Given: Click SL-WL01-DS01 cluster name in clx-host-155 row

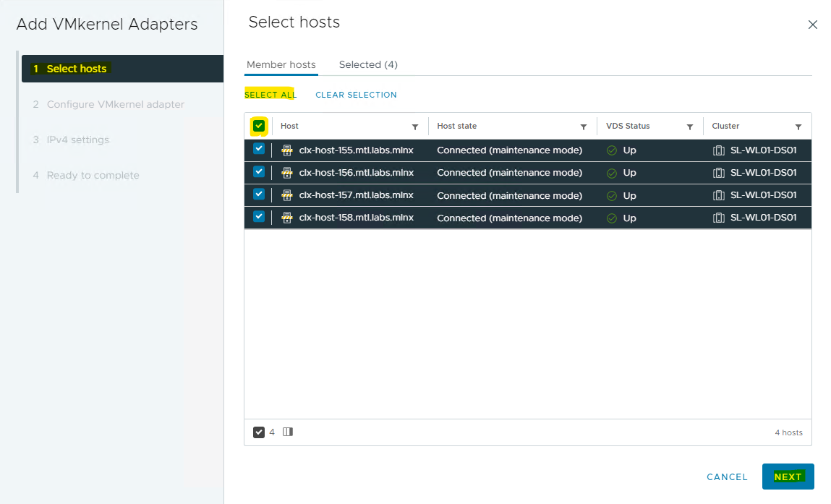Looking at the screenshot, I should tap(764, 150).
